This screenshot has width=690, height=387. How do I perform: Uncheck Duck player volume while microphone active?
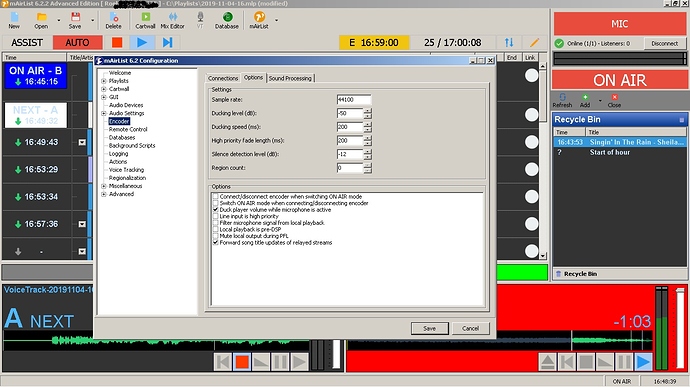pos(216,210)
